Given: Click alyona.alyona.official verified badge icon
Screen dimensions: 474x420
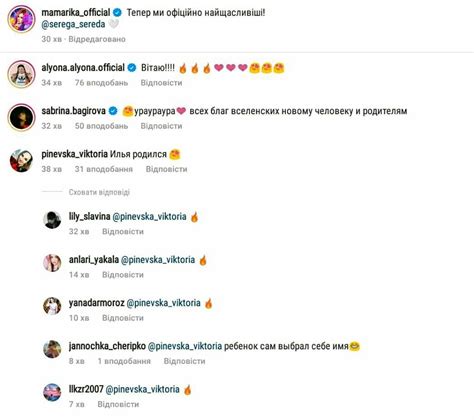Looking at the screenshot, I should tap(132, 68).
